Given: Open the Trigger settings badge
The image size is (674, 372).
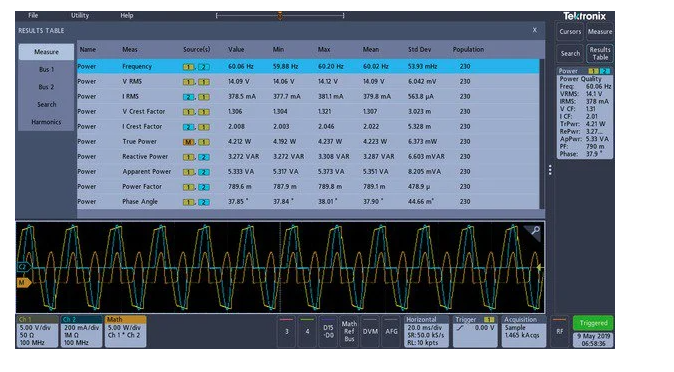Looking at the screenshot, I should coord(475,331).
